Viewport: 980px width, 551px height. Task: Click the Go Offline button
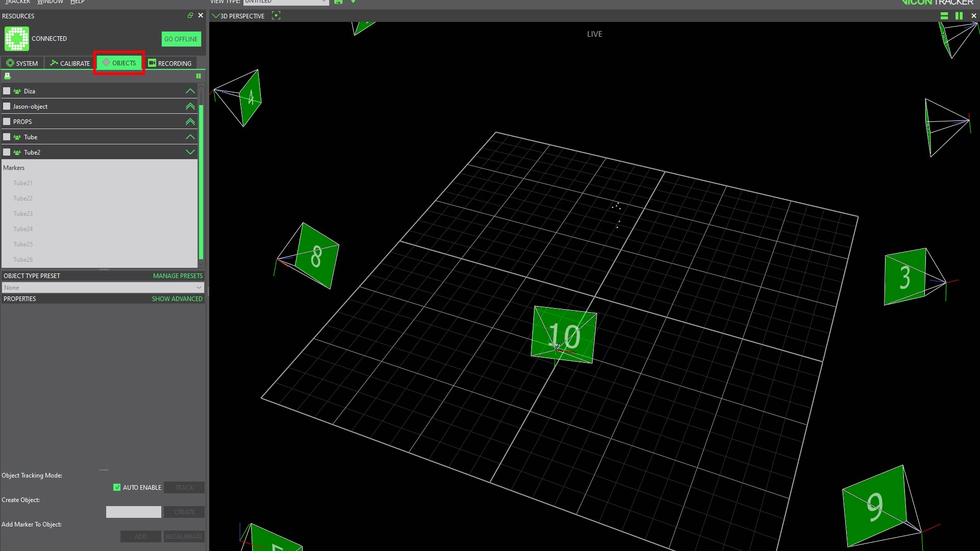(x=181, y=39)
